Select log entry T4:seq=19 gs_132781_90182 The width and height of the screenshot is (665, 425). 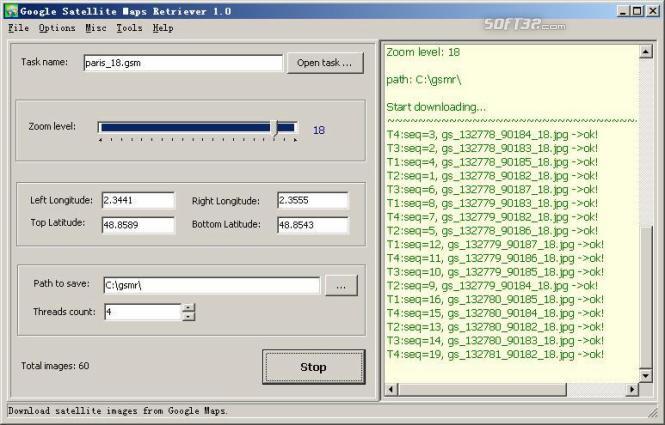click(x=495, y=354)
